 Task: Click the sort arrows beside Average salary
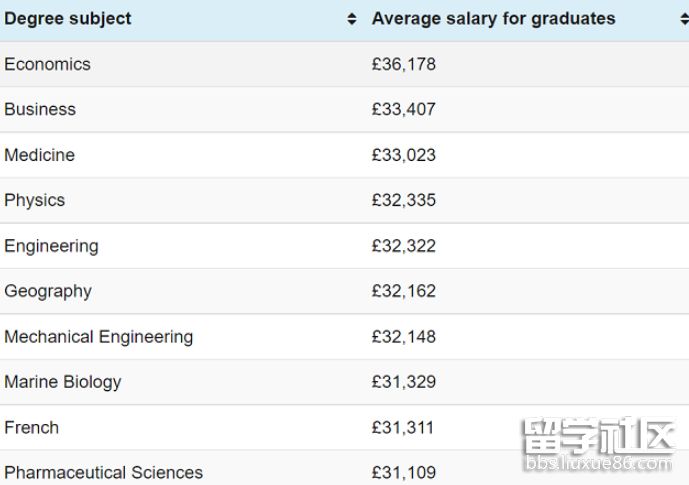683,20
